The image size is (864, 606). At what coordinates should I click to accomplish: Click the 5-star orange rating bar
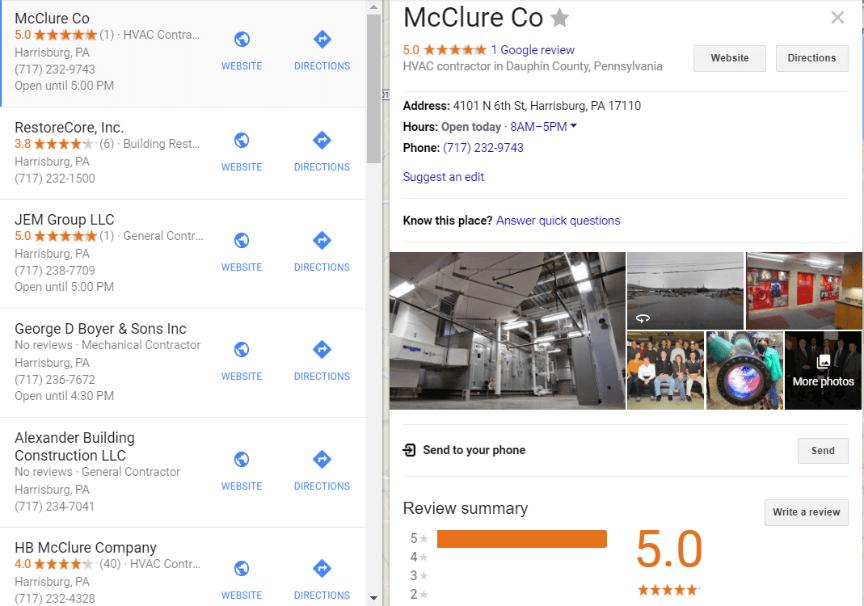522,539
